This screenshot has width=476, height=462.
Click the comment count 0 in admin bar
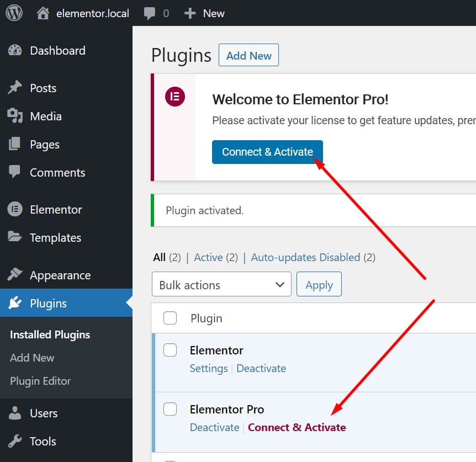coord(166,13)
